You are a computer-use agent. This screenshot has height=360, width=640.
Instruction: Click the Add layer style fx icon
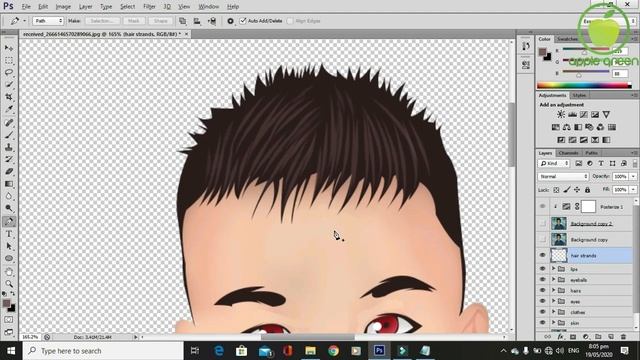click(560, 337)
